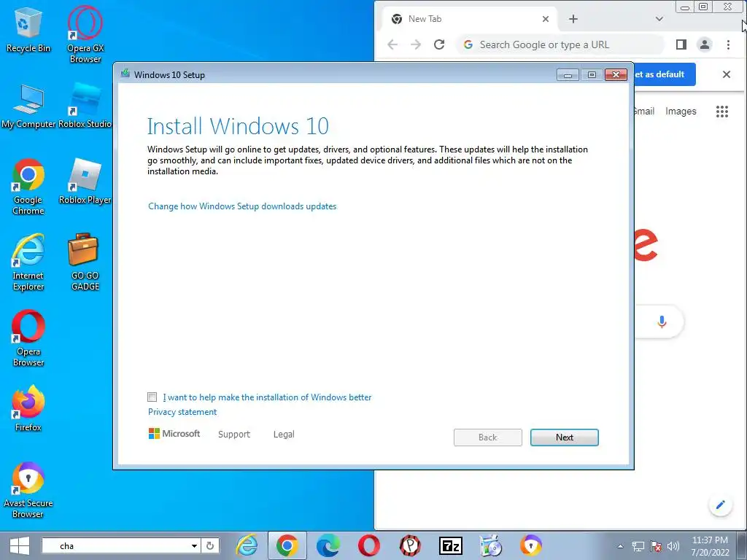The width and height of the screenshot is (747, 560).
Task: Click the refresh icon beside taskbar address box
Action: (210, 545)
